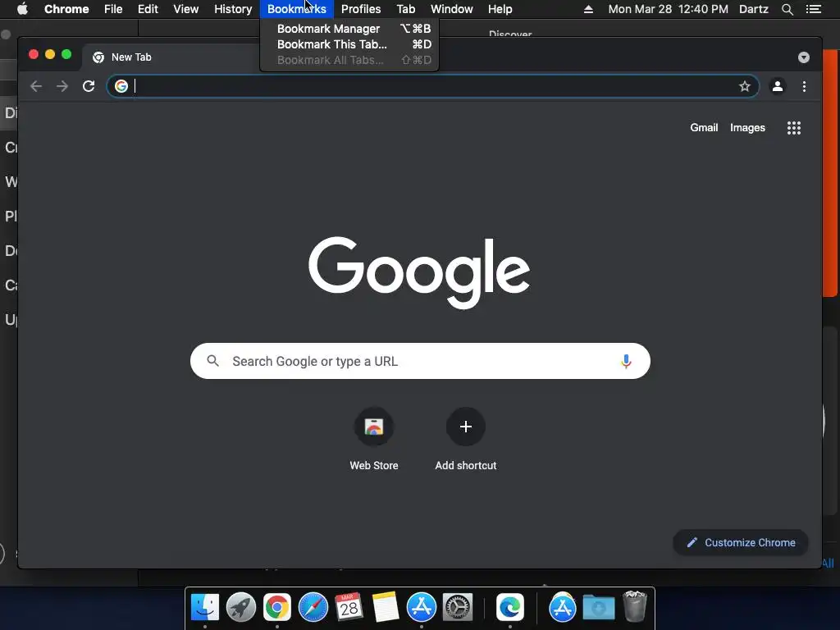Screen dimensions: 840x630
Task: Click the date and time in menu bar
Action: pos(668,9)
